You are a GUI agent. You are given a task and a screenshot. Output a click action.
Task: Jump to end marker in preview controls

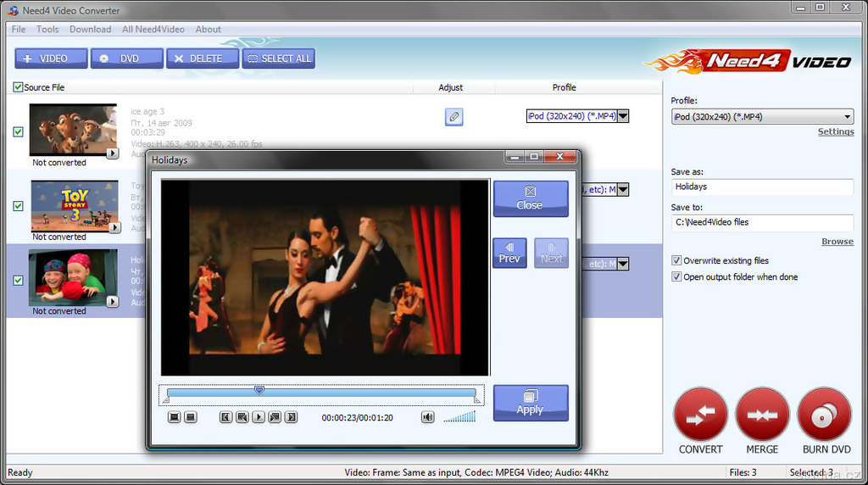(x=291, y=417)
